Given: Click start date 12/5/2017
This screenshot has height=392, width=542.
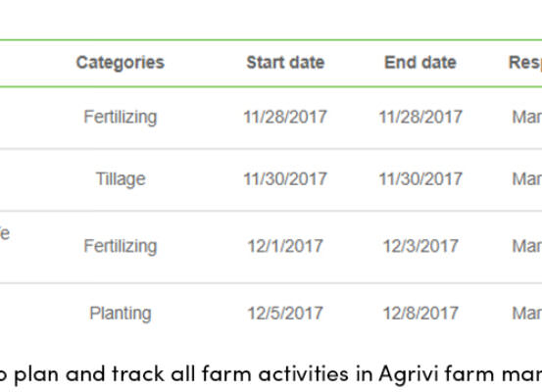Looking at the screenshot, I should pyautogui.click(x=285, y=314).
